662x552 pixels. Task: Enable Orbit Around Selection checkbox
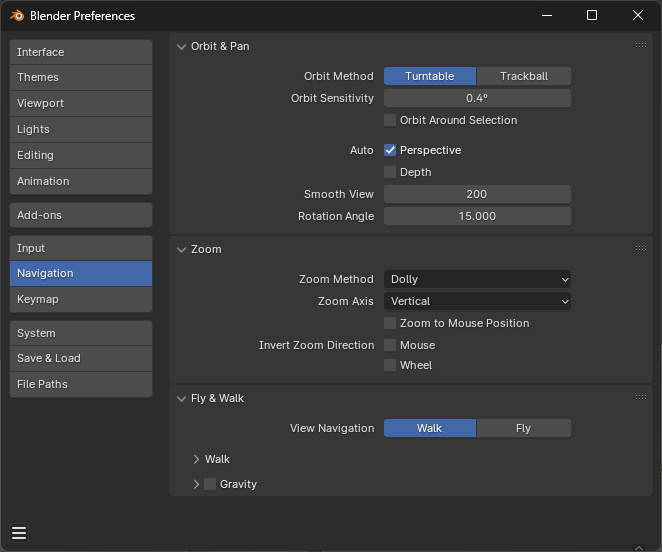coord(390,120)
